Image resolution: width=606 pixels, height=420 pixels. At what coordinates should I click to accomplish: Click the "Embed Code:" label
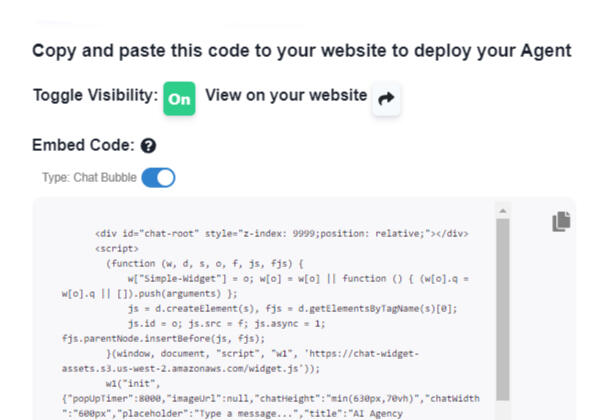84,146
